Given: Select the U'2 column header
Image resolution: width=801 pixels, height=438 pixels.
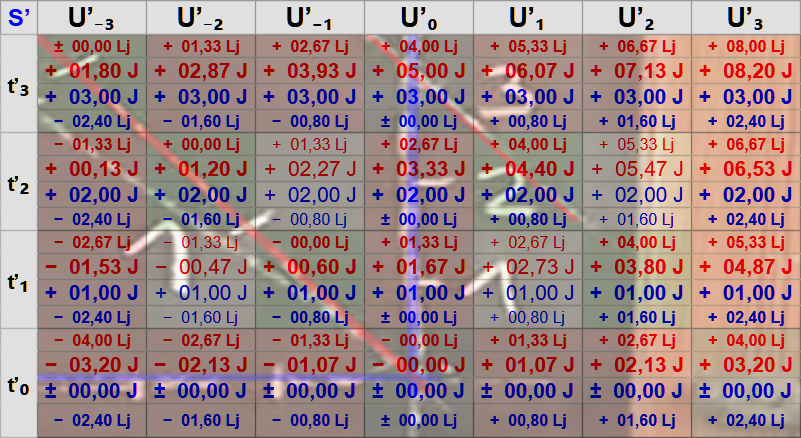Looking at the screenshot, I should tap(637, 17).
